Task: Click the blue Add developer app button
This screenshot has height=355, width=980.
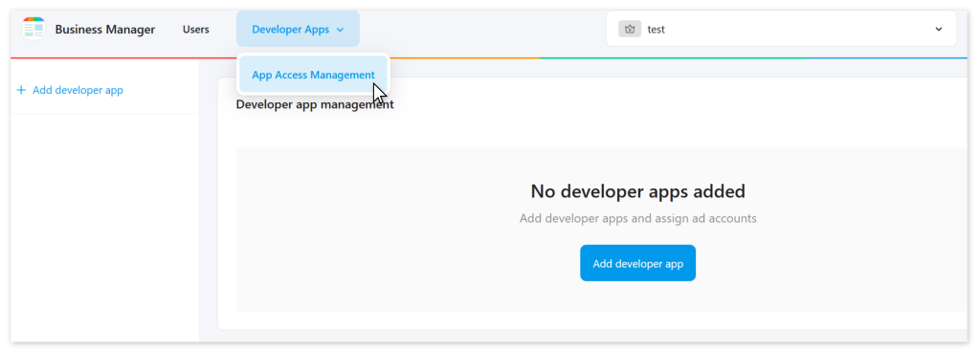Action: 637,263
